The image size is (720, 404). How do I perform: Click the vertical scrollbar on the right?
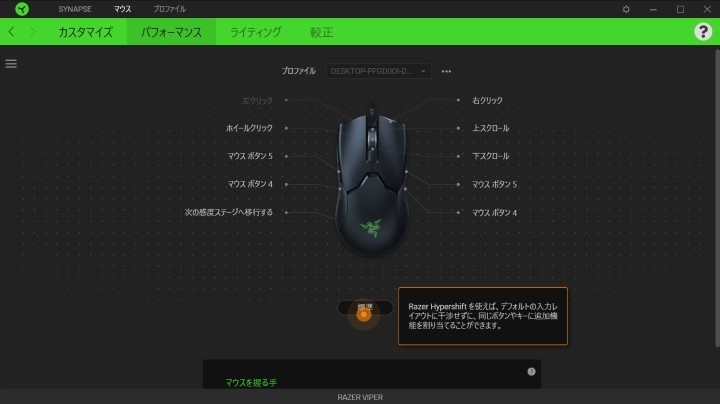click(x=717, y=197)
